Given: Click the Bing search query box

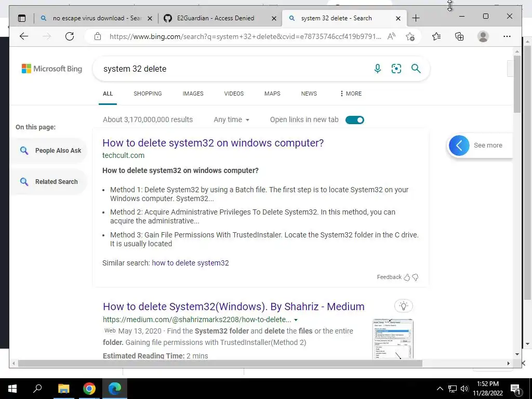Looking at the screenshot, I should pos(234,69).
